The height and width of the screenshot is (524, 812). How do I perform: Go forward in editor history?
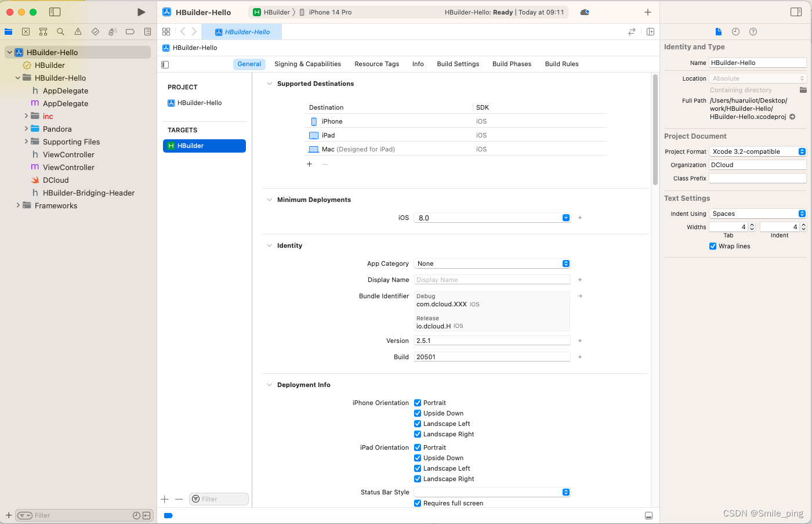coord(194,32)
